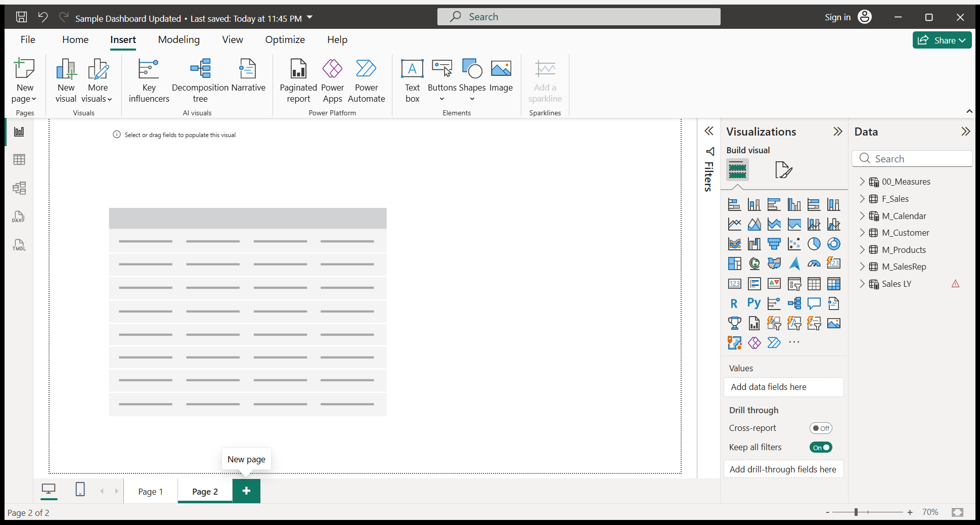Insert an Image element
This screenshot has height=525, width=980.
[501, 76]
